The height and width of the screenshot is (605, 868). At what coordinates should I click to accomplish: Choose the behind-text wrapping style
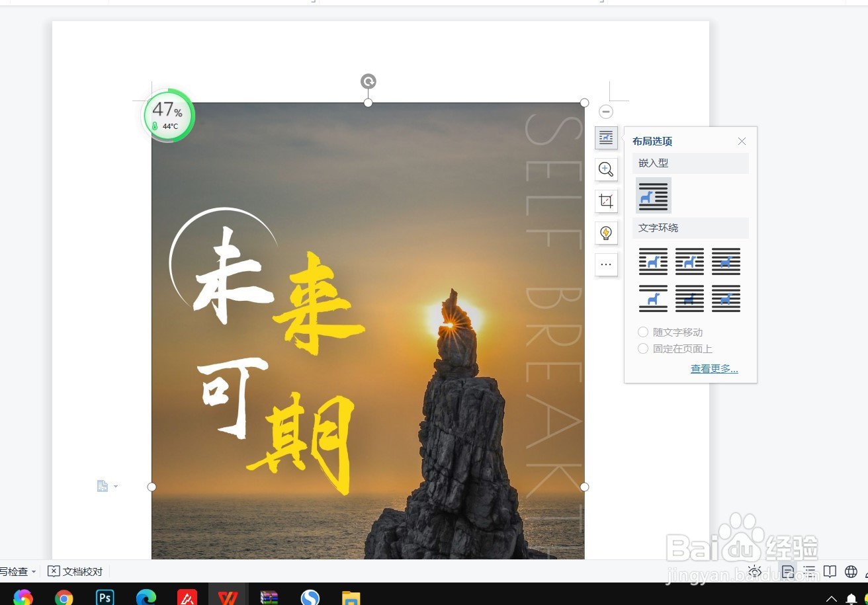pos(689,299)
